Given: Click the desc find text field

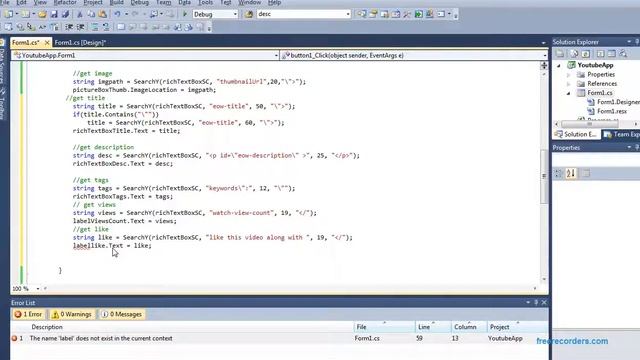Looking at the screenshot, I should tap(301, 14).
